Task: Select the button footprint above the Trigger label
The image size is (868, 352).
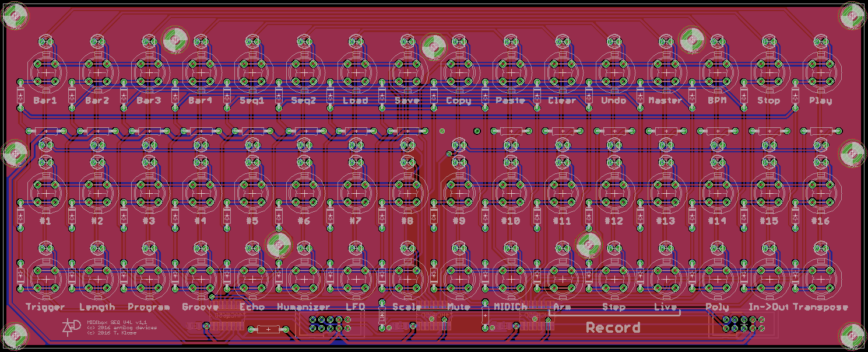Action: pos(45,280)
